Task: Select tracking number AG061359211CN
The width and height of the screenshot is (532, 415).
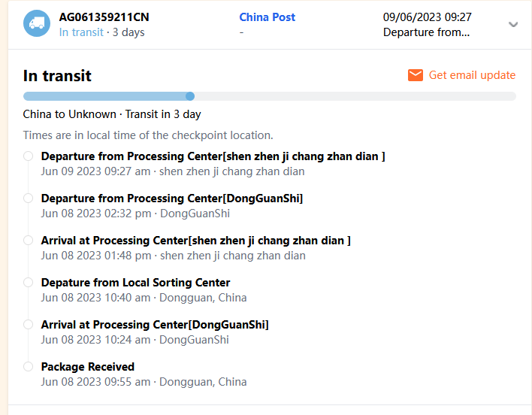Action: coord(104,17)
